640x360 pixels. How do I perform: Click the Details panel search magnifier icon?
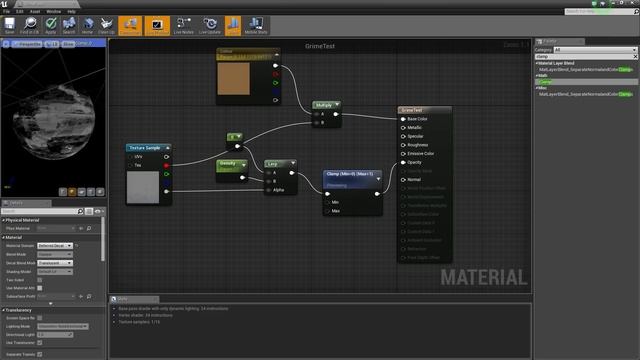pyautogui.click(x=80, y=211)
